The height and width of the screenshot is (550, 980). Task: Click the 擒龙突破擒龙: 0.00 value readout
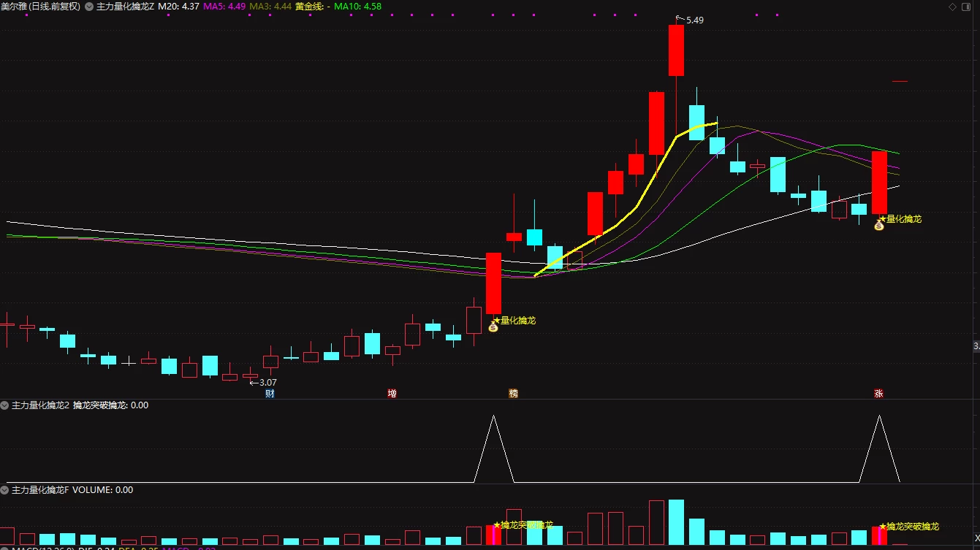[x=110, y=405]
